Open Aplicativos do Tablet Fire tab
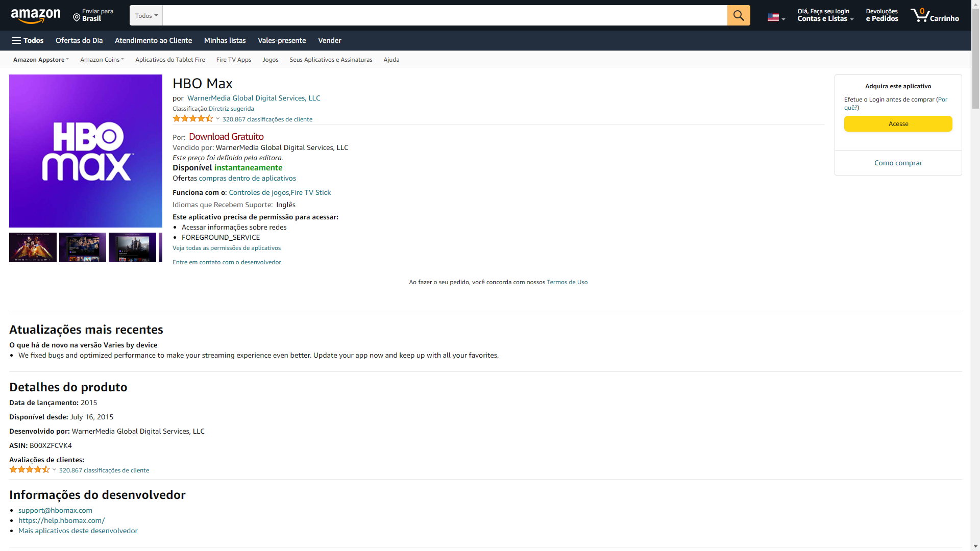 click(x=170, y=60)
